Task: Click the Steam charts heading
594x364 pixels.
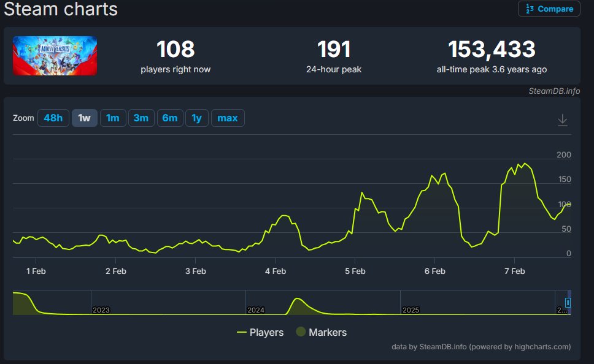Action: click(x=61, y=9)
